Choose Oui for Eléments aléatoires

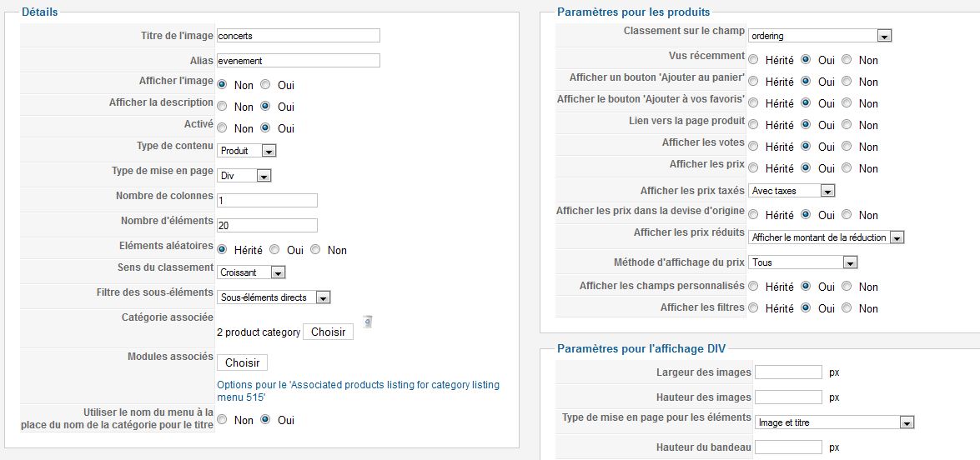point(274,250)
